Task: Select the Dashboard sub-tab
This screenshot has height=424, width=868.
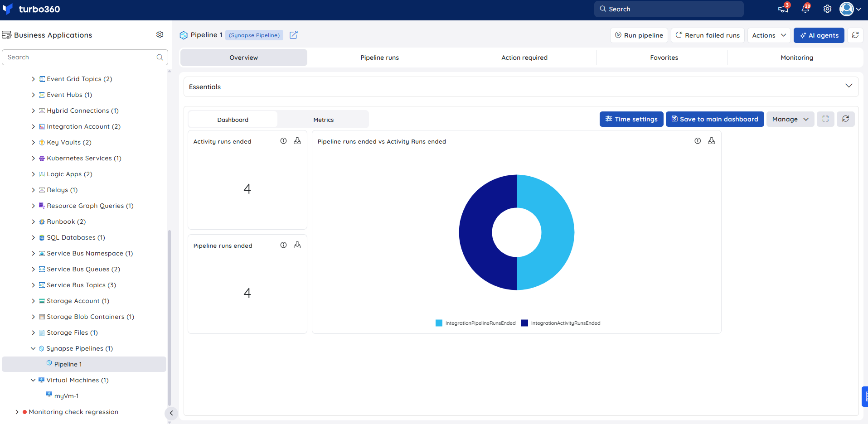Action: click(233, 120)
